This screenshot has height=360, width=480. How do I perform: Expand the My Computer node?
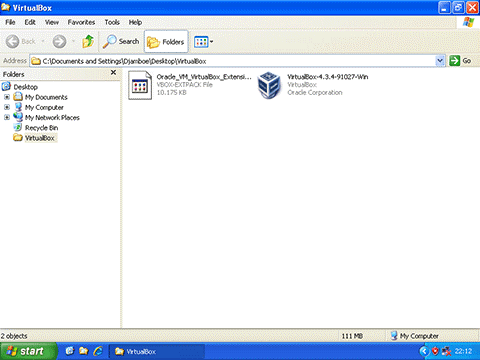pos(7,107)
